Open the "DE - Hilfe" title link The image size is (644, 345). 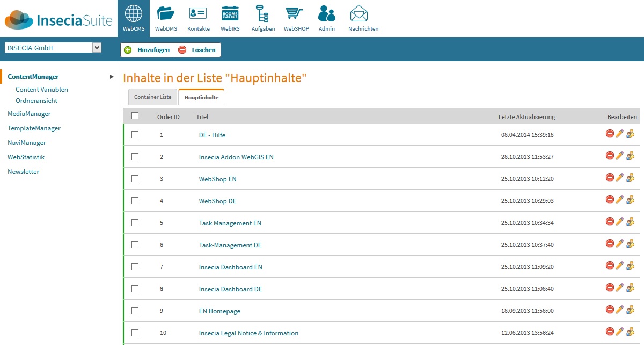click(x=212, y=135)
